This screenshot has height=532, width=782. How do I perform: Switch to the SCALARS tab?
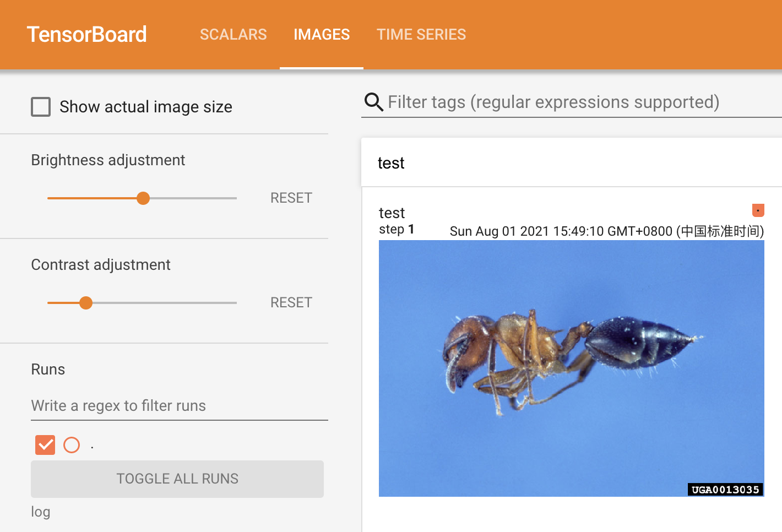click(x=233, y=34)
